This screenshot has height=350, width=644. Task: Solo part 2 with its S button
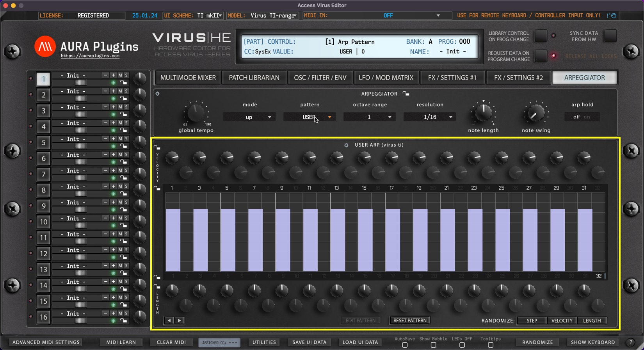point(126,91)
